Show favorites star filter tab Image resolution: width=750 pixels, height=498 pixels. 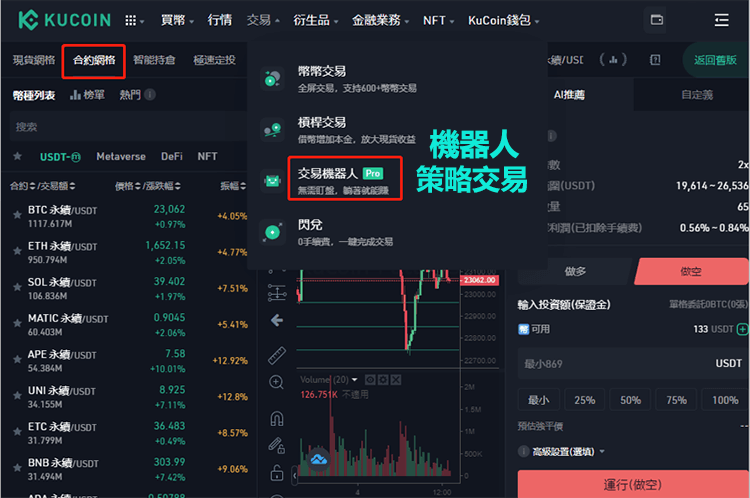(x=17, y=156)
